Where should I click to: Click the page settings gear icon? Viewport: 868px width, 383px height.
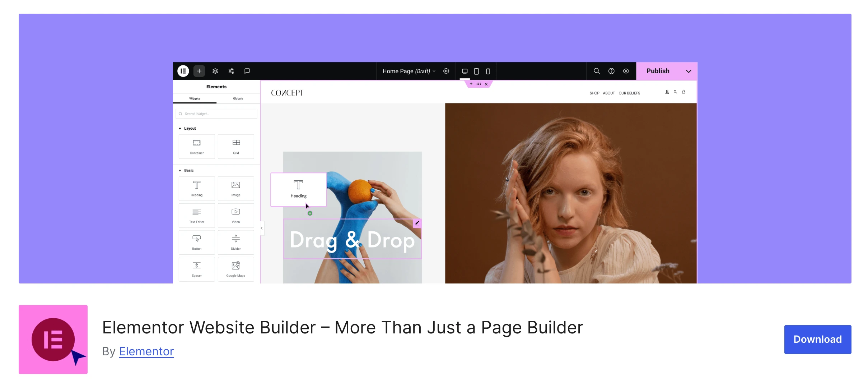click(446, 71)
